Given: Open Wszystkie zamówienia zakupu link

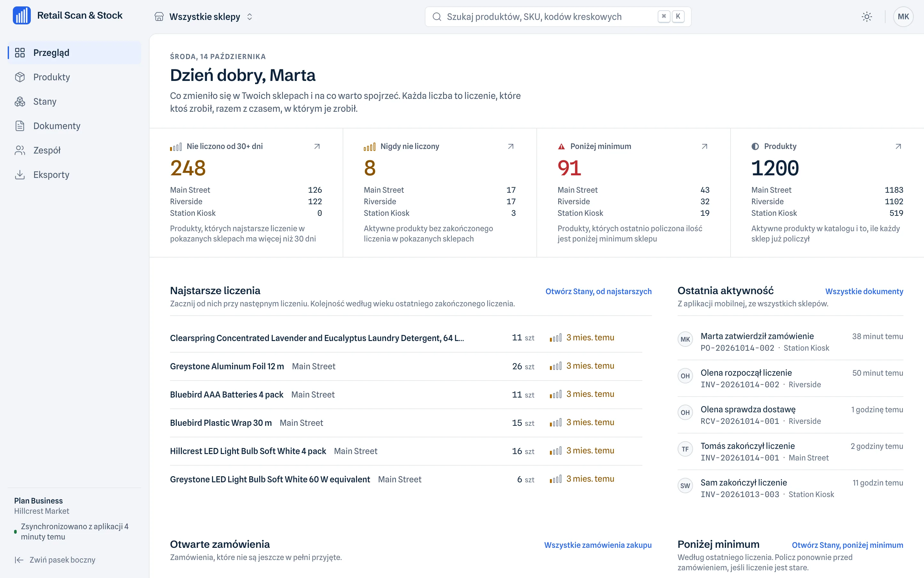Looking at the screenshot, I should (x=597, y=545).
